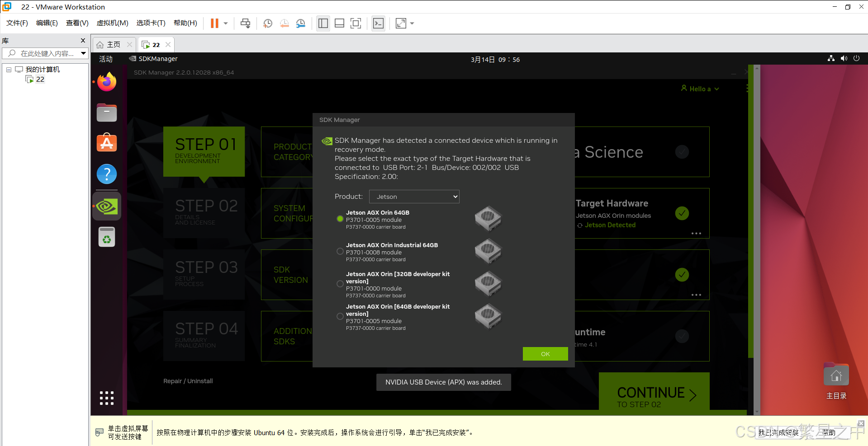
Task: Click the send Ctrl+Alt+Del icon
Action: (245, 23)
